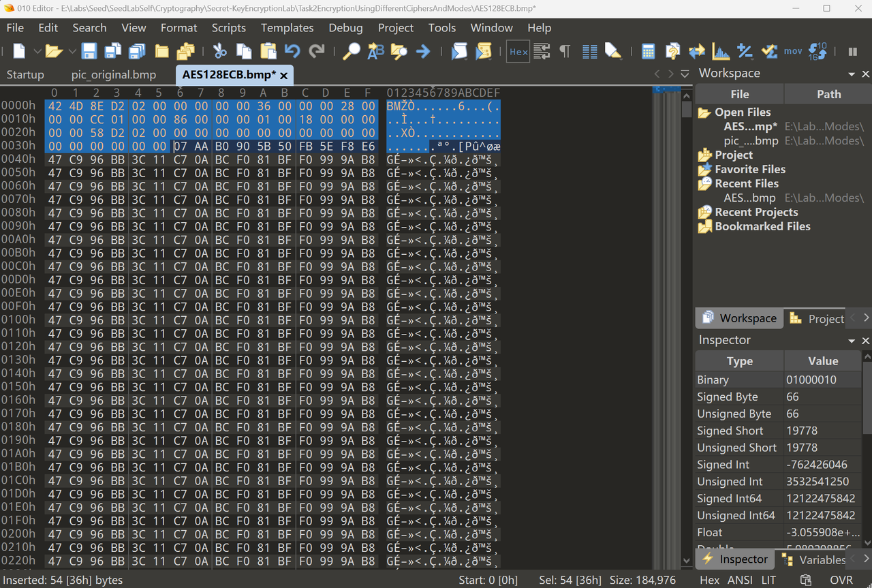Open the Histogram tool
The image size is (872, 588).
pyautogui.click(x=721, y=51)
